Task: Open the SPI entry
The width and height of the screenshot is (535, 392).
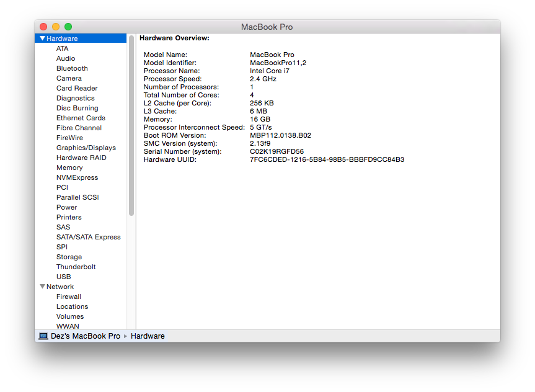Action: coord(62,246)
